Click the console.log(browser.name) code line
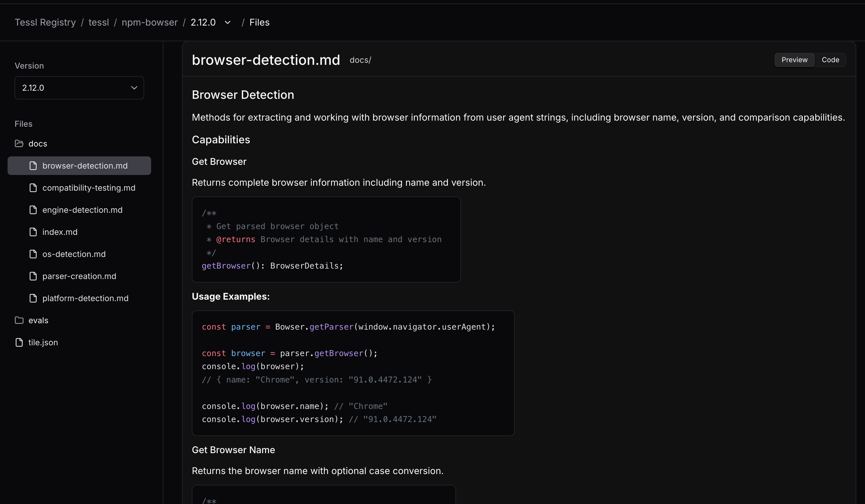The image size is (865, 504). [x=294, y=406]
